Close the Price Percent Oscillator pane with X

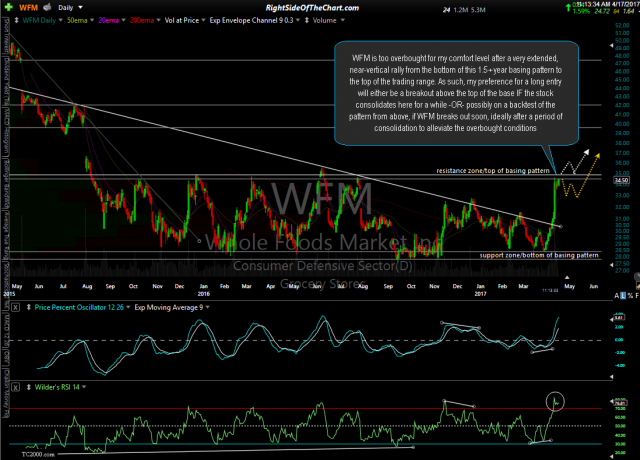pyautogui.click(x=15, y=307)
